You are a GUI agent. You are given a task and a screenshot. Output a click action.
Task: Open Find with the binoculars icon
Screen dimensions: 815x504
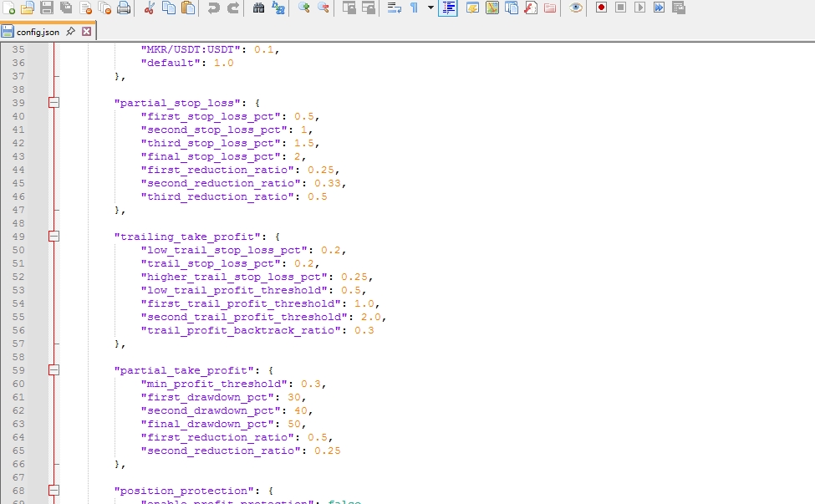(x=258, y=8)
